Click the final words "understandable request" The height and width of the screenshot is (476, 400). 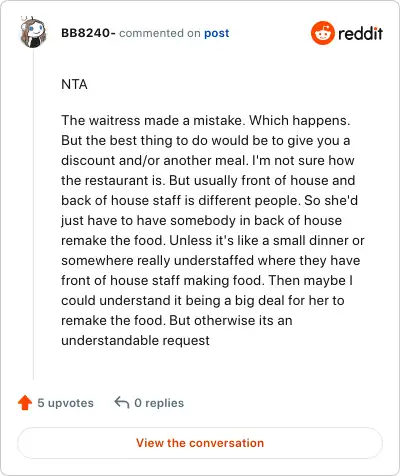pos(135,340)
